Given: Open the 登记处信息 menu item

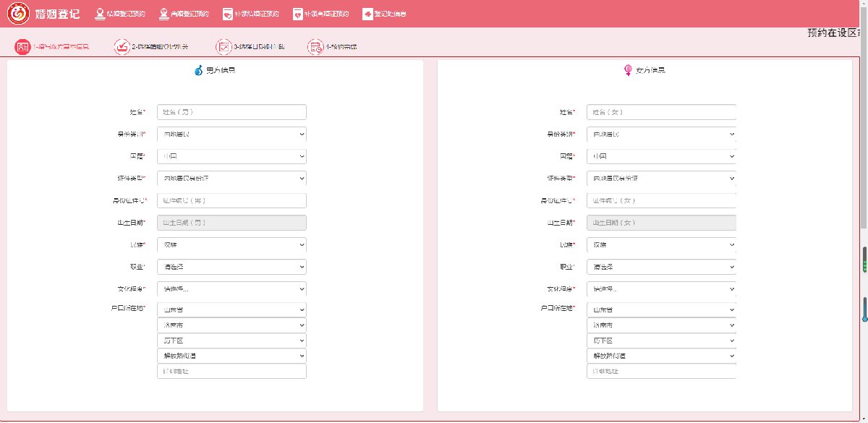Looking at the screenshot, I should point(390,14).
